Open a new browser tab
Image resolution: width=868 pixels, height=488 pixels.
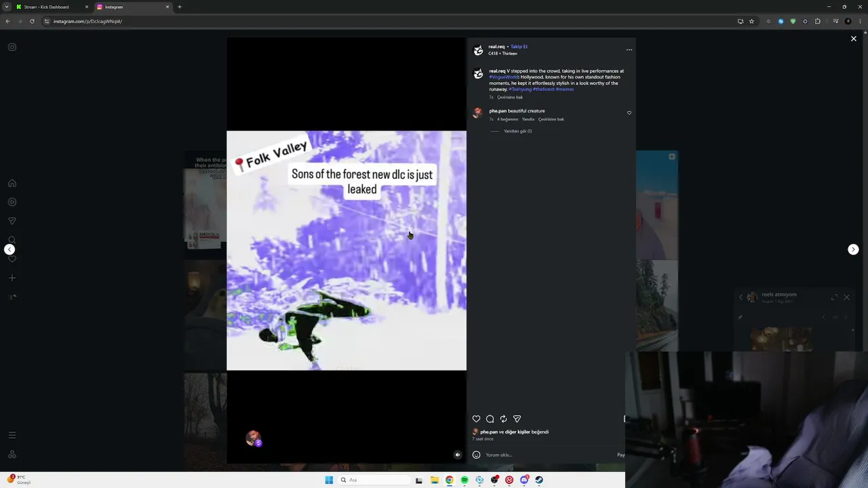pyautogui.click(x=180, y=7)
